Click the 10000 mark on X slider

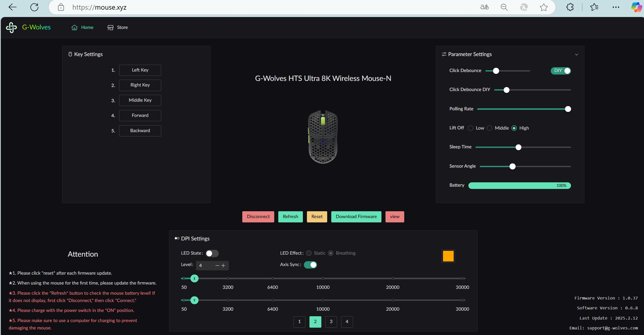[x=323, y=278]
